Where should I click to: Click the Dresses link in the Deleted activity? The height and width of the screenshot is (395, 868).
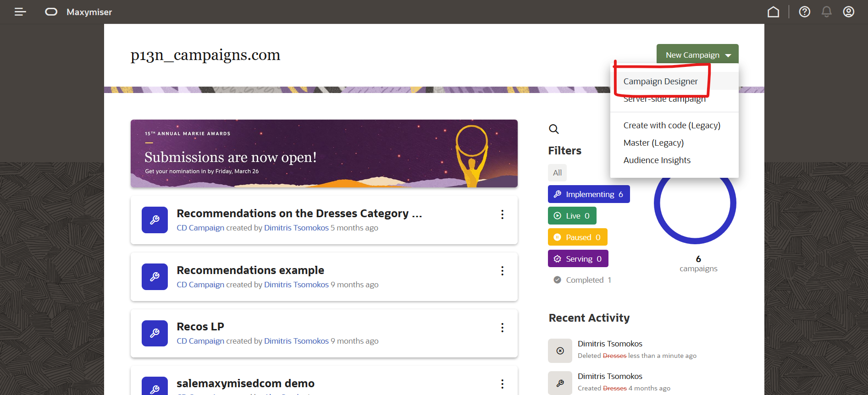coord(614,356)
